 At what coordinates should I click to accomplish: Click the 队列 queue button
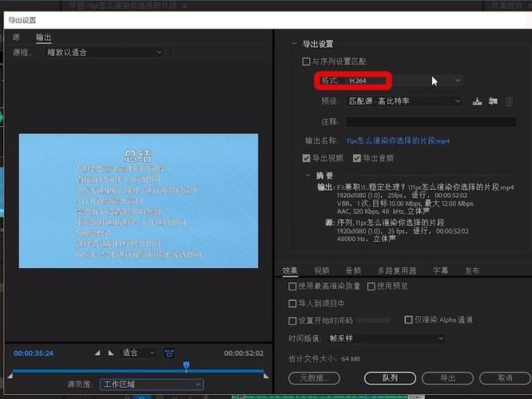tap(390, 378)
